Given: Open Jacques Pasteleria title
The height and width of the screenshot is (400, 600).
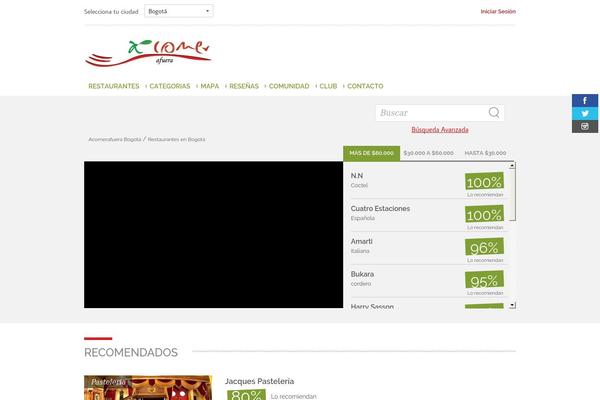Looking at the screenshot, I should click(x=259, y=381).
